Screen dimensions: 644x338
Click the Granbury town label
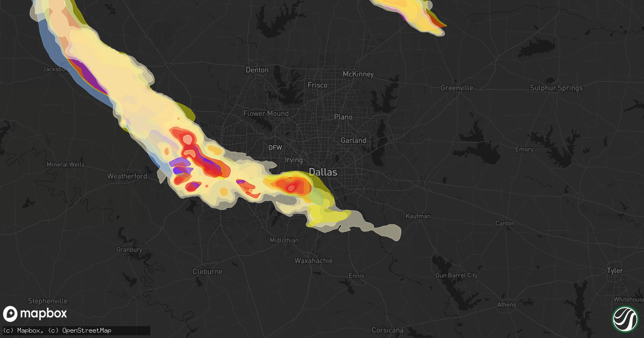point(129,249)
